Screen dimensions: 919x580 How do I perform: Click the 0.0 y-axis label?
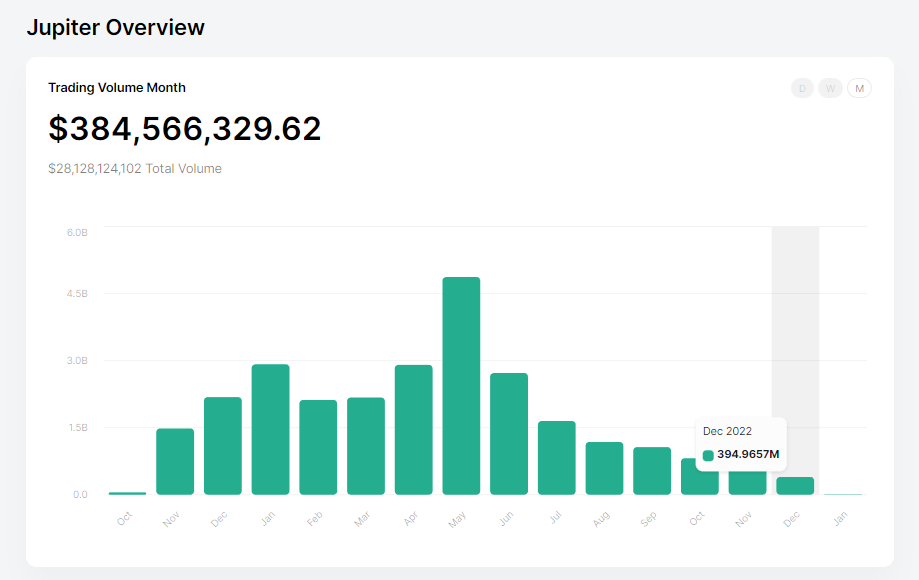click(80, 494)
